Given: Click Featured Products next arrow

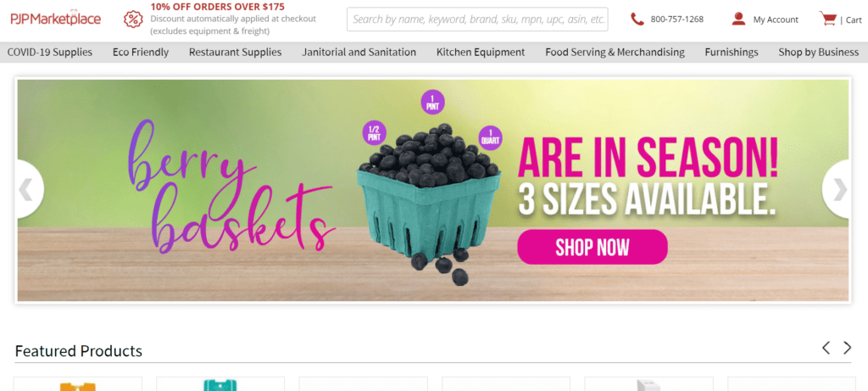Looking at the screenshot, I should (847, 348).
